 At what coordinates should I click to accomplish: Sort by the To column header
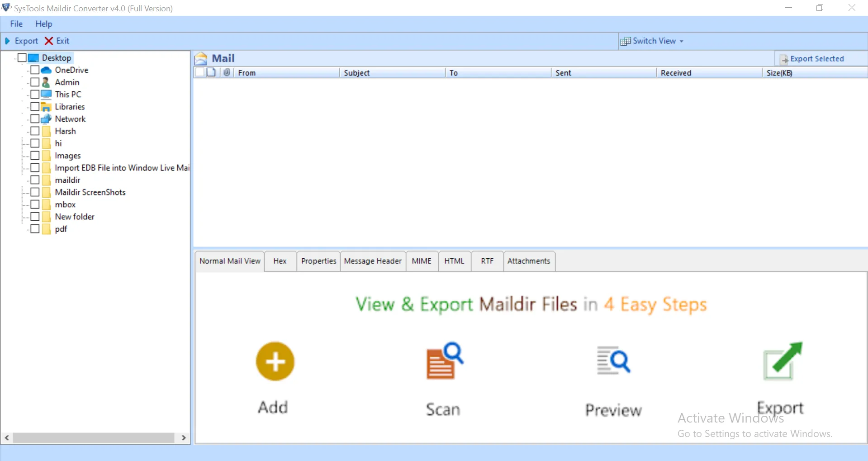[x=498, y=73]
